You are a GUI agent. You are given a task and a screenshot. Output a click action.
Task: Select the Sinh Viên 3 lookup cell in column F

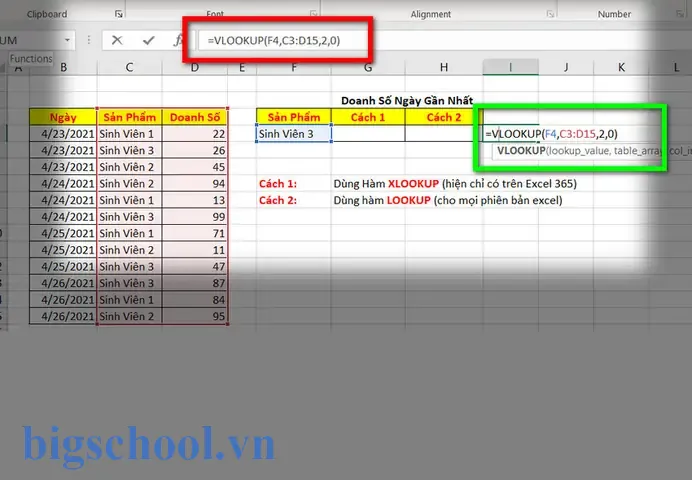pyautogui.click(x=293, y=134)
